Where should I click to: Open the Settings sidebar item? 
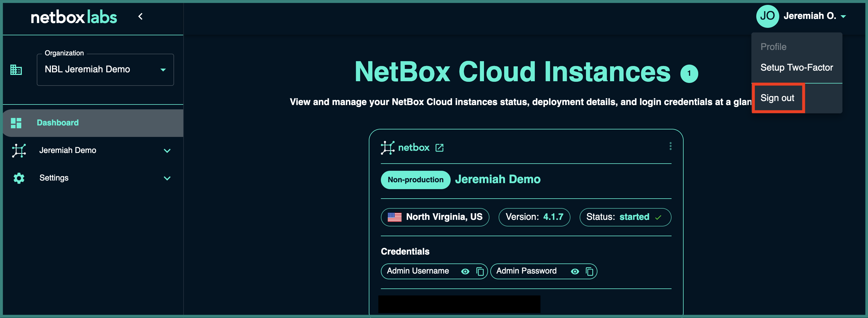coord(93,178)
